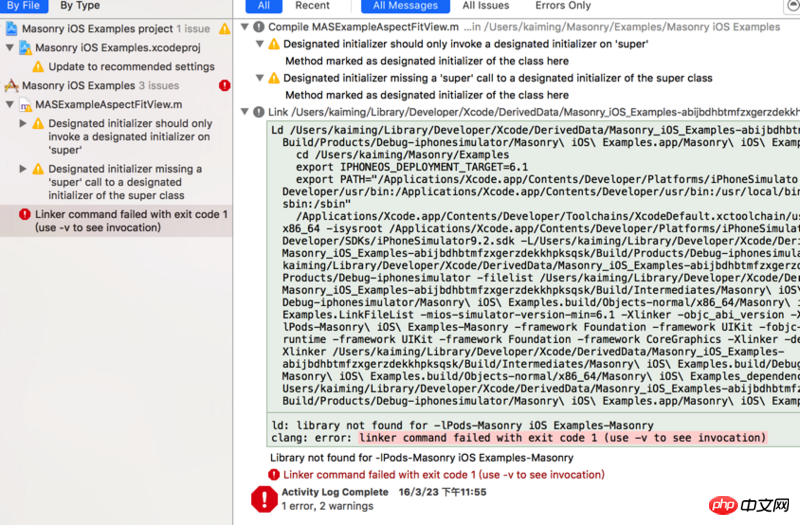Select the All Issues filter
The width and height of the screenshot is (800, 525).
click(x=486, y=6)
